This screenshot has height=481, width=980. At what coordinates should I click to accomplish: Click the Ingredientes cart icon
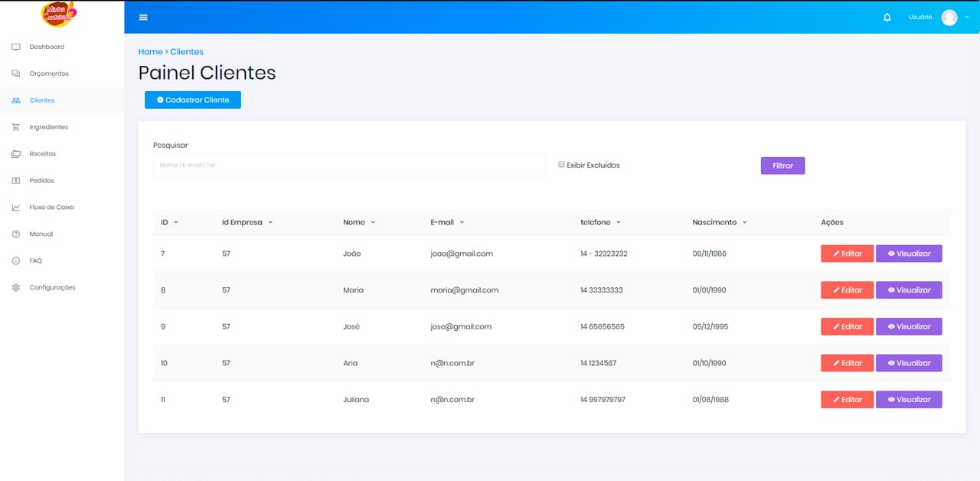(16, 127)
